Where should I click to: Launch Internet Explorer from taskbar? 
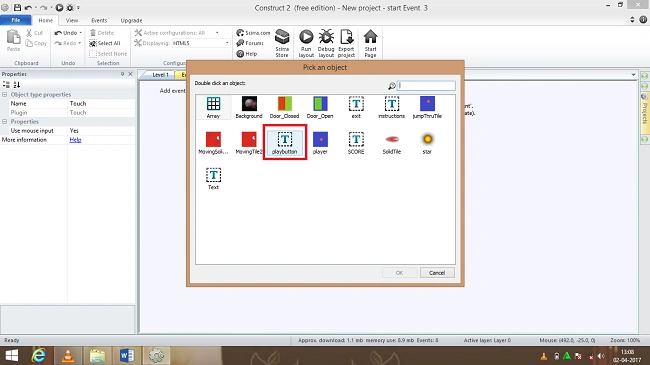coord(39,356)
